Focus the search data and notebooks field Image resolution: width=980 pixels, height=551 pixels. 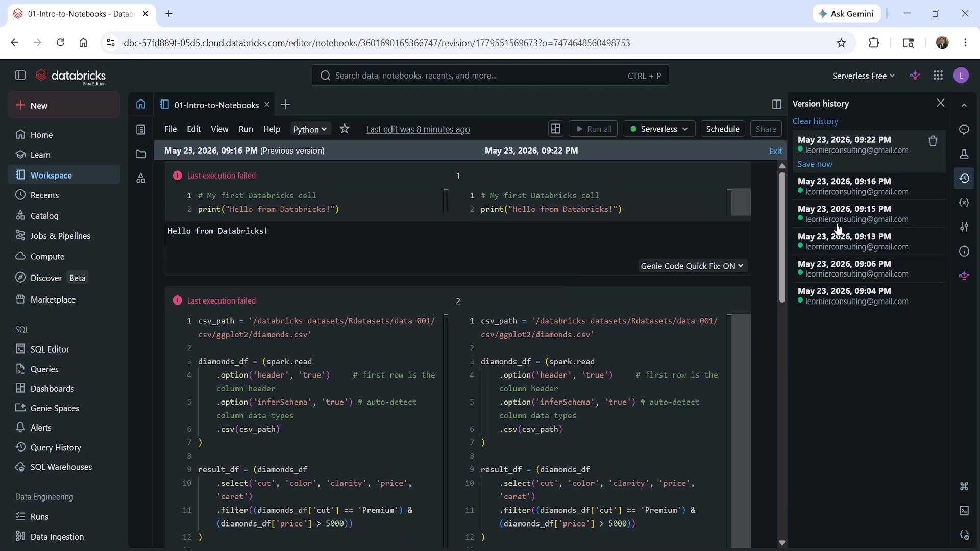click(x=490, y=76)
